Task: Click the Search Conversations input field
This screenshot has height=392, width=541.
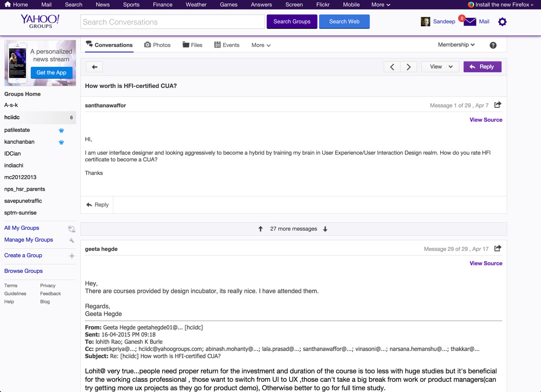Action: point(172,22)
